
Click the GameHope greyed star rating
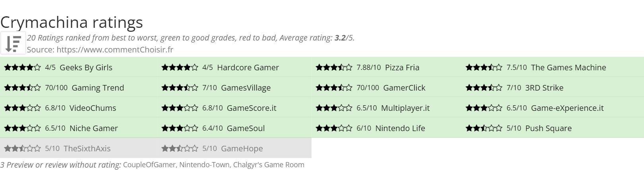click(180, 149)
